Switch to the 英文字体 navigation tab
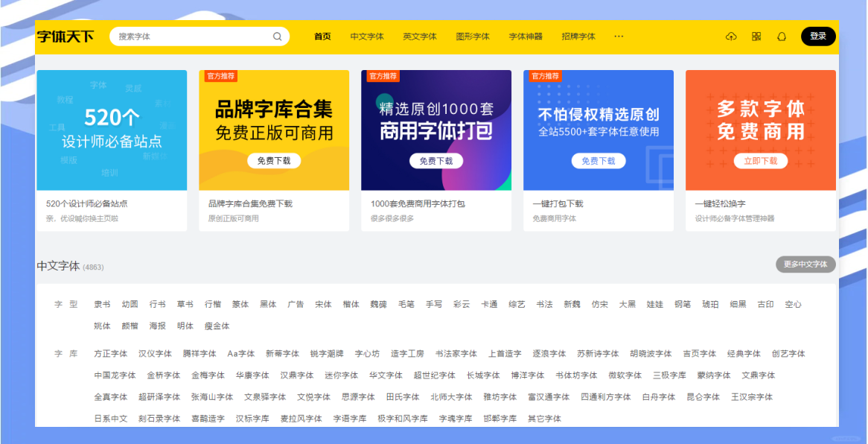The height and width of the screenshot is (444, 868). tap(420, 37)
